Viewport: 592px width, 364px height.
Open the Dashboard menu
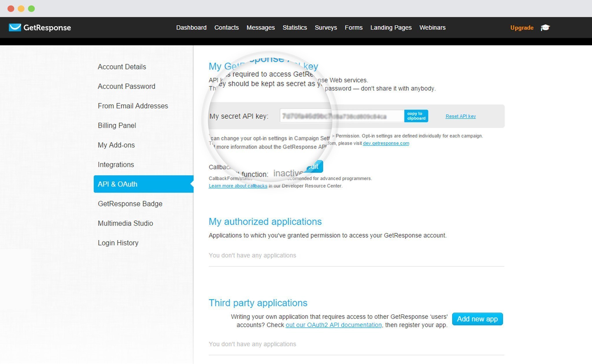point(191,27)
